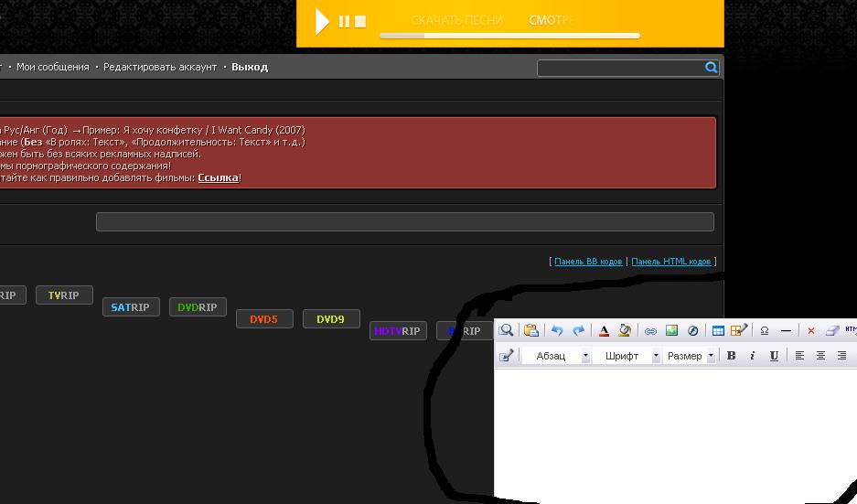The height and width of the screenshot is (504, 857).
Task: Open the text color tool
Action: click(x=604, y=331)
